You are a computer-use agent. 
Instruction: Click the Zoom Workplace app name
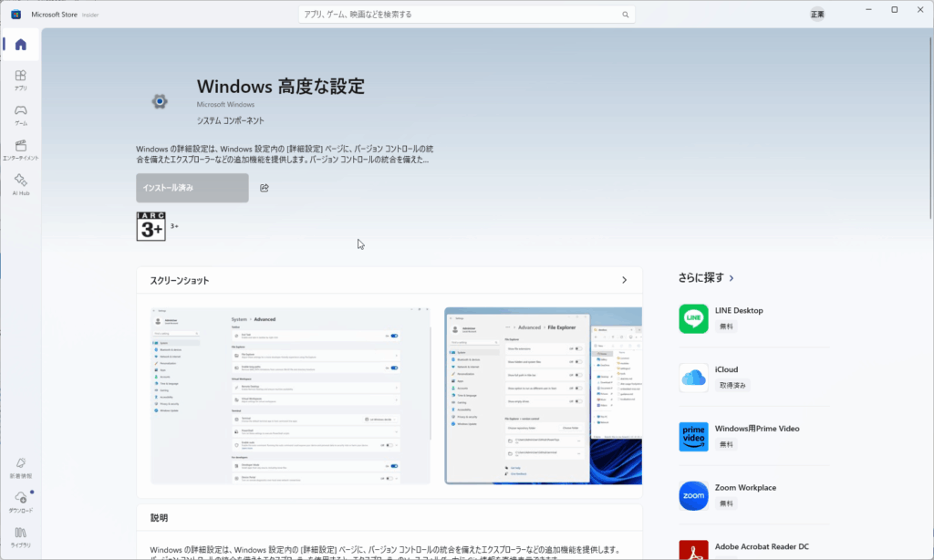(745, 487)
